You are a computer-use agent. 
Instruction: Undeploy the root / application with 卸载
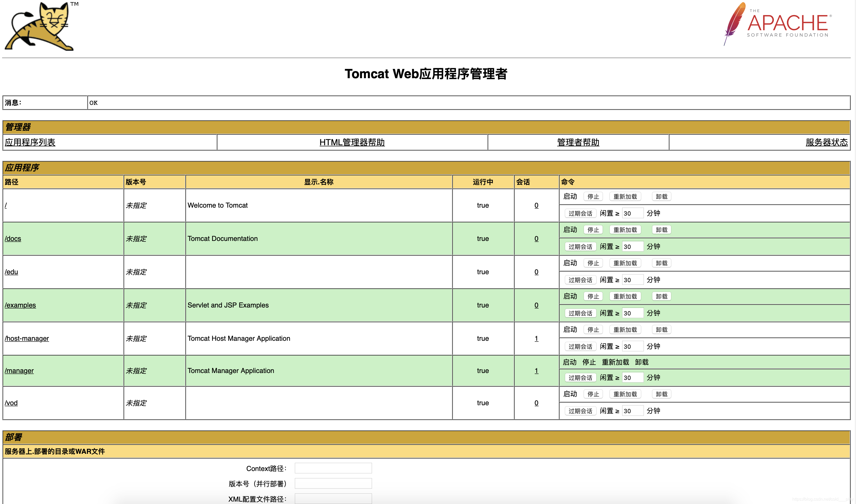[x=661, y=196]
